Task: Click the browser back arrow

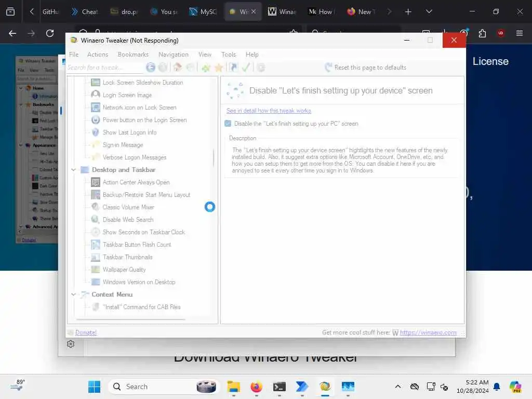Action: (x=12, y=33)
